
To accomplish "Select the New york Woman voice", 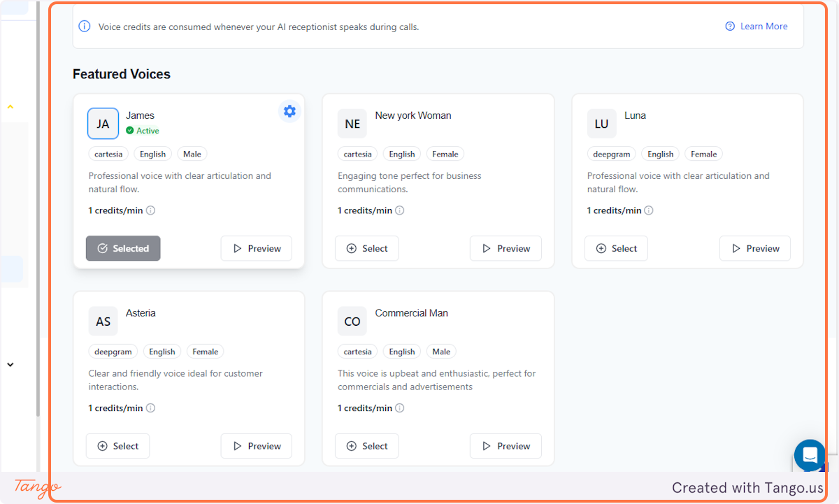I will (366, 248).
